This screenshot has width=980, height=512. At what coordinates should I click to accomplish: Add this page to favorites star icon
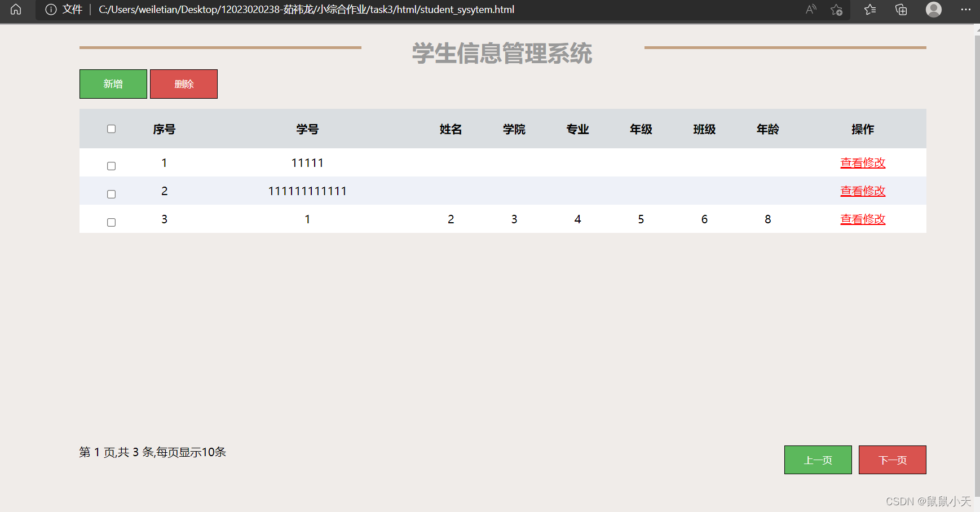tap(836, 10)
